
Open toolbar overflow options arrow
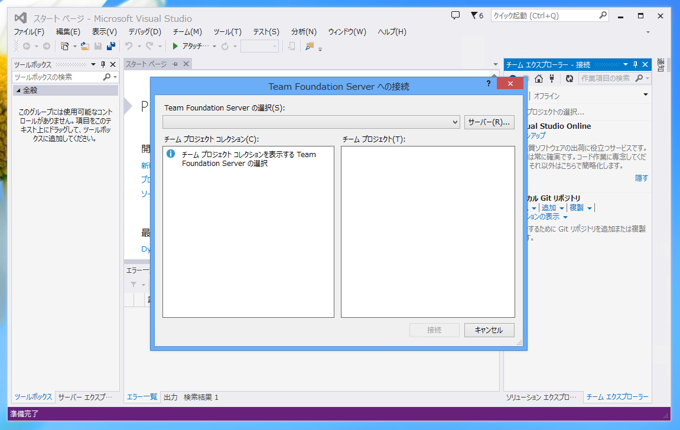(320, 49)
